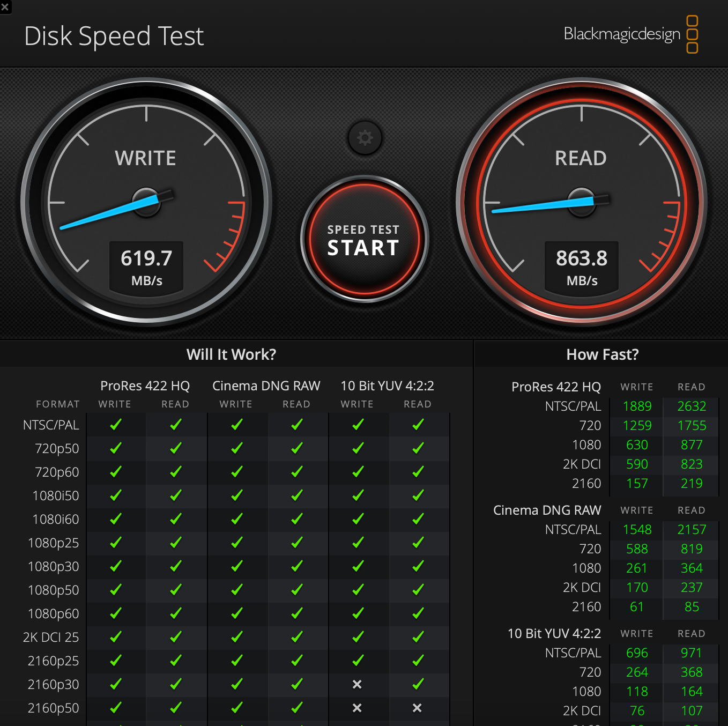The image size is (728, 726).
Task: Close the Disk Speed Test window
Action: 6,7
